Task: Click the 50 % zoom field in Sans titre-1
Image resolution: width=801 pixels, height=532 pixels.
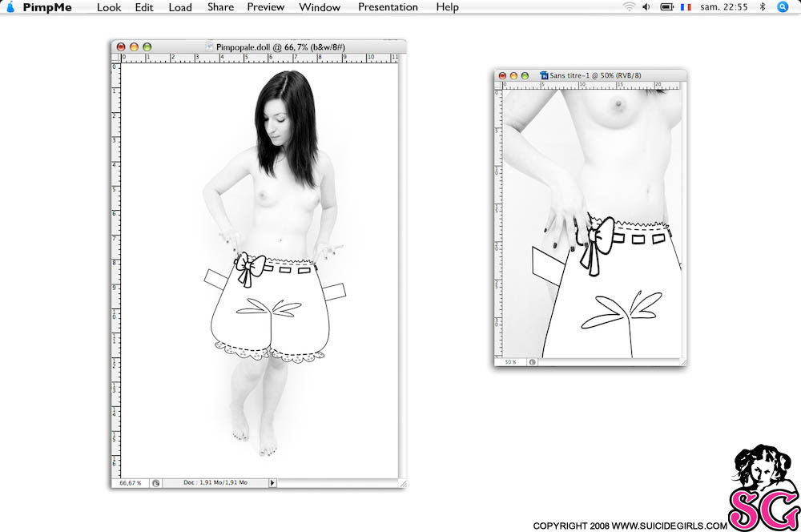Action: tap(511, 362)
